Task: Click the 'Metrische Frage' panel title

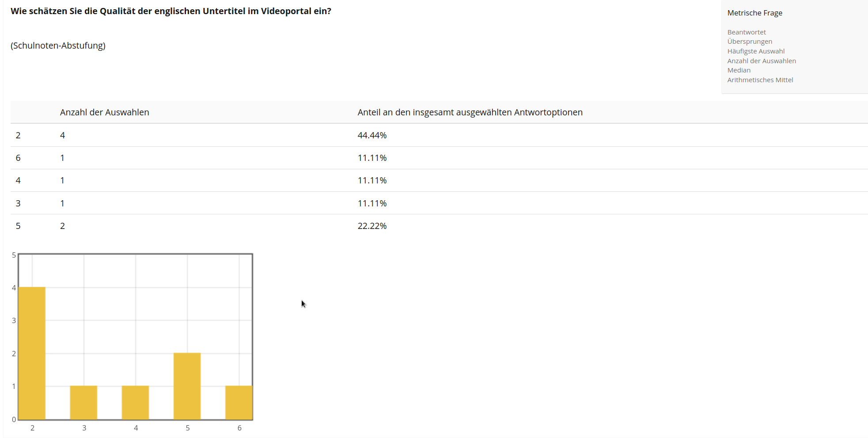Action: tap(754, 13)
